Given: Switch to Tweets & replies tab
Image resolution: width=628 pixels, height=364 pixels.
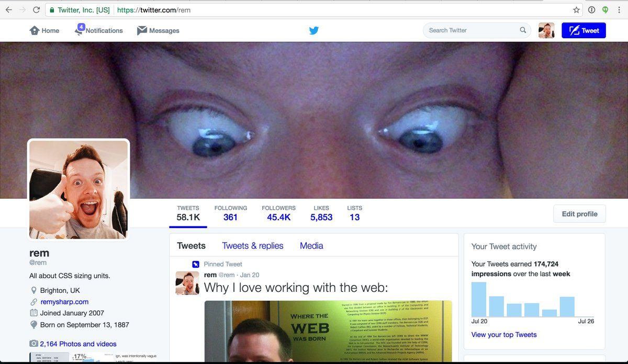Looking at the screenshot, I should pyautogui.click(x=252, y=246).
